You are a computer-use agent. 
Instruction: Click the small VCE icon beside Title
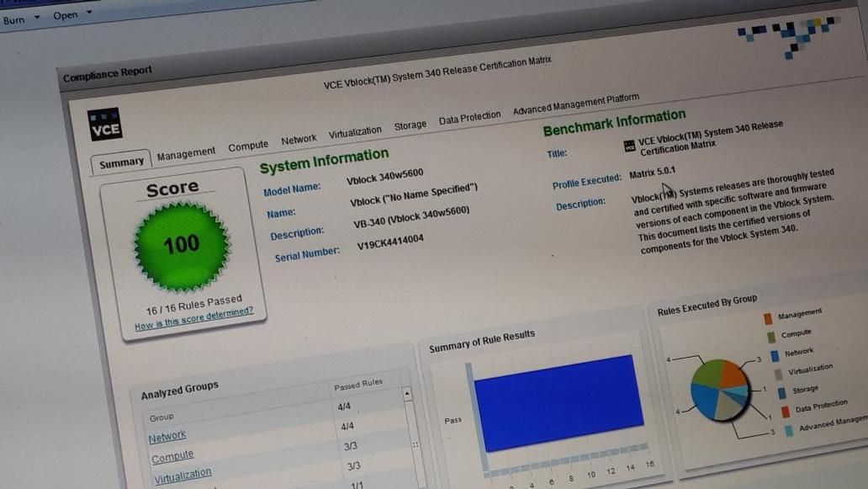point(629,146)
